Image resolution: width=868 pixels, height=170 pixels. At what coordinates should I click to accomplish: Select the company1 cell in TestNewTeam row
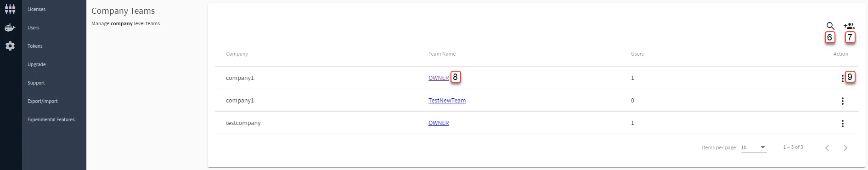(x=240, y=101)
